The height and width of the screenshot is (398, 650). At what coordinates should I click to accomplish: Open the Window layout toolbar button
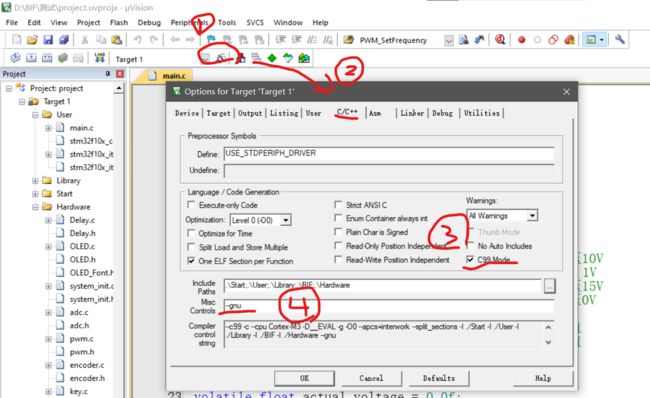[594, 40]
